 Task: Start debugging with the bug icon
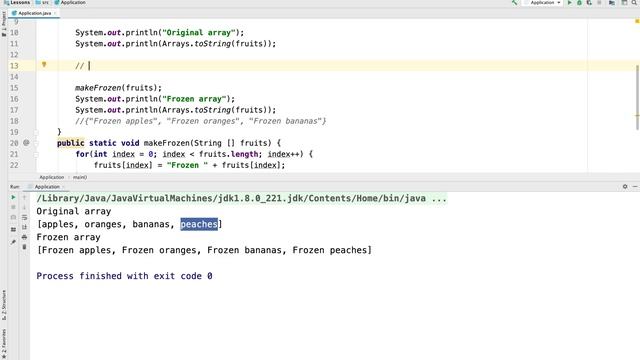579,2
